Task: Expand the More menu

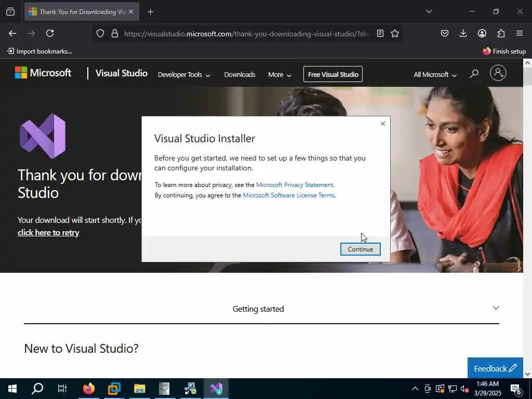Action: [x=280, y=75]
